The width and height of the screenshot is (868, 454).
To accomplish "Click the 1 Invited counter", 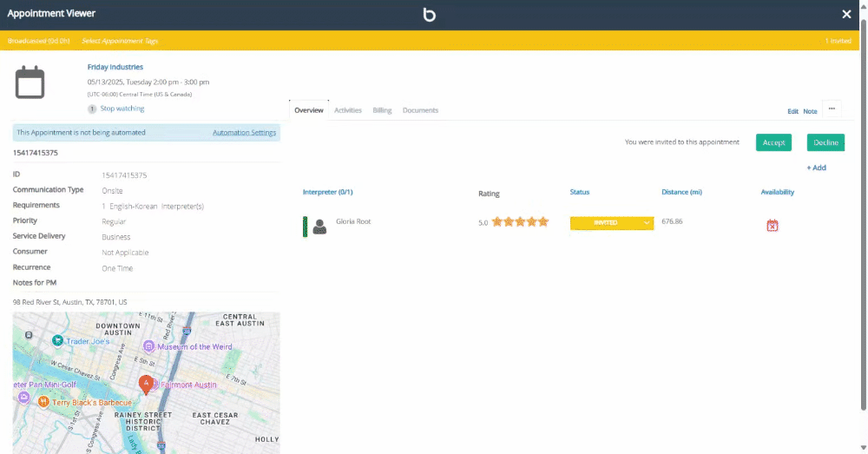I will click(838, 41).
